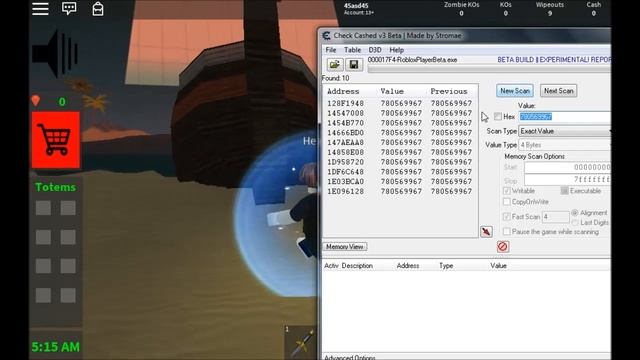Enable the CopyOnWrite checkbox
Image resolution: width=640 pixels, height=360 pixels.
[507, 202]
